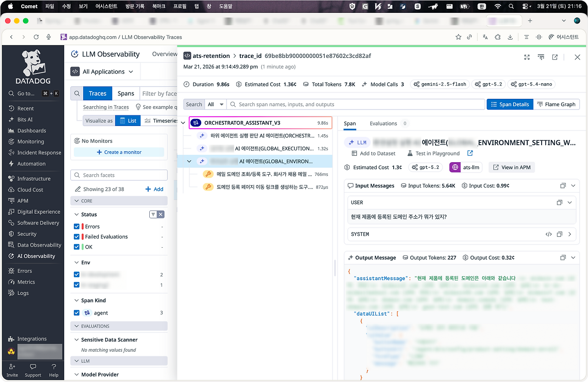Image resolution: width=588 pixels, height=382 pixels.
Task: Open APM in the left sidebar
Action: [23, 200]
